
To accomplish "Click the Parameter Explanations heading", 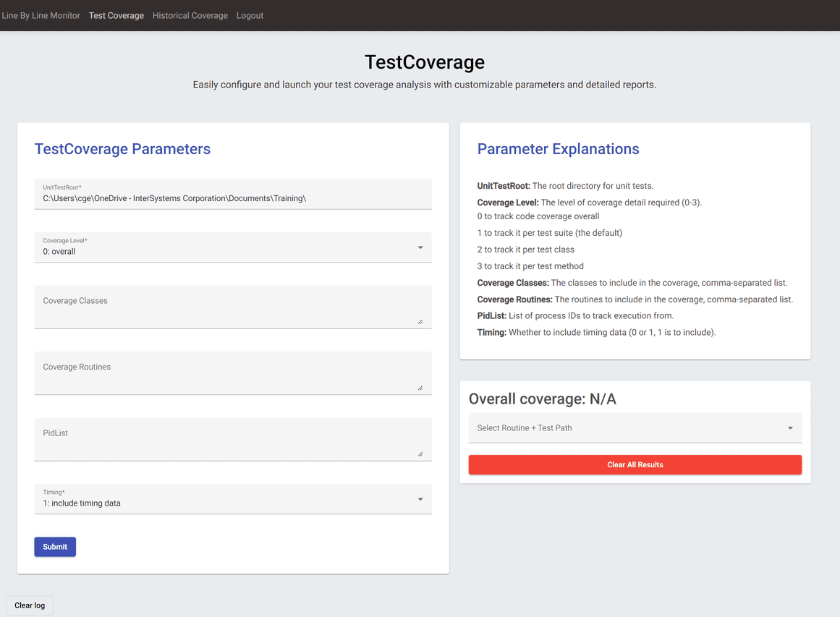I will click(558, 149).
